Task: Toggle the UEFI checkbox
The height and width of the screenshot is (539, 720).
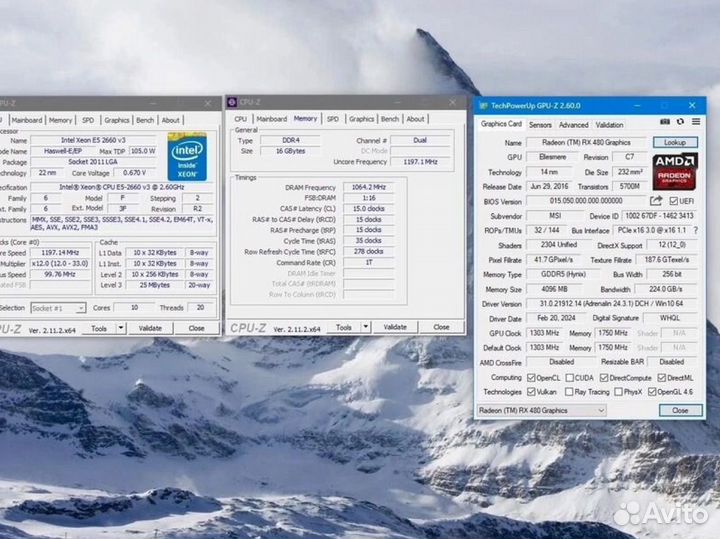Action: click(671, 201)
